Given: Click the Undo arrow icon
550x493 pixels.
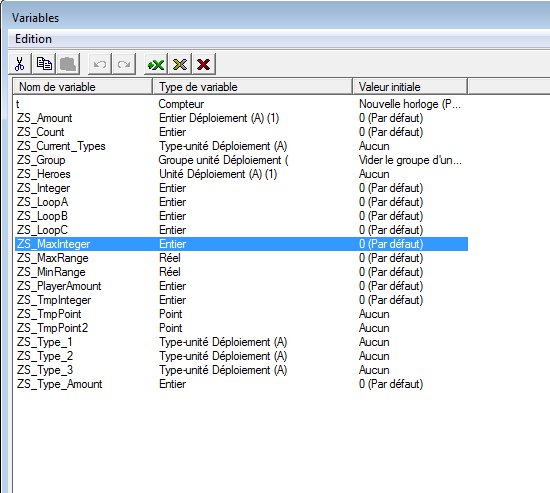Looking at the screenshot, I should [100, 64].
